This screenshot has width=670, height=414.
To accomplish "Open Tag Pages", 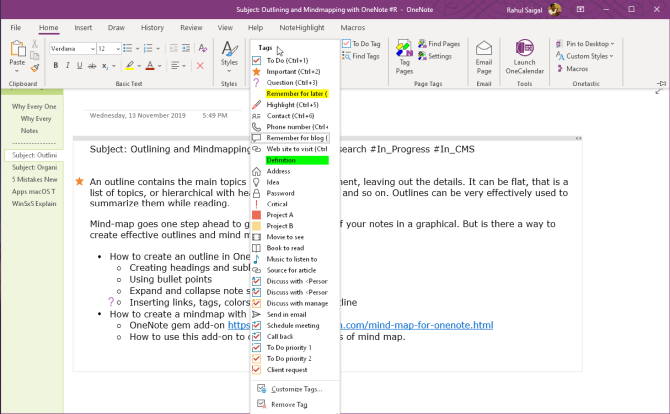I will (x=404, y=57).
